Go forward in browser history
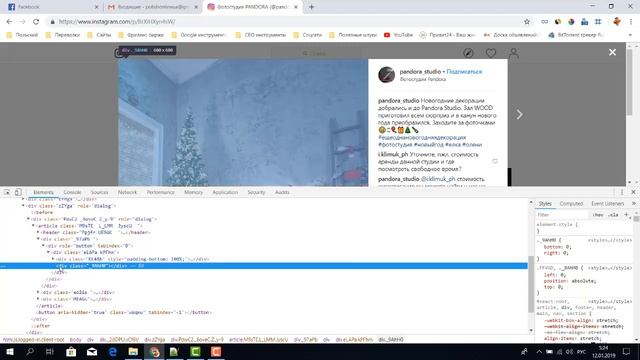Image resolution: width=640 pixels, height=360 pixels. point(22,22)
